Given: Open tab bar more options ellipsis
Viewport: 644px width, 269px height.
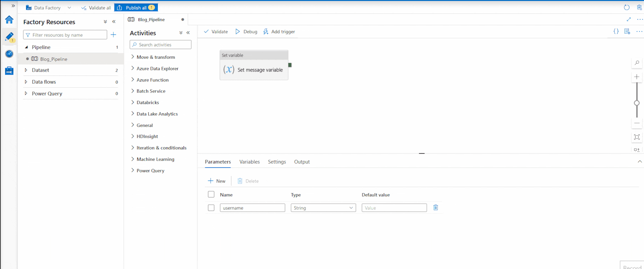Looking at the screenshot, I should click(x=639, y=19).
